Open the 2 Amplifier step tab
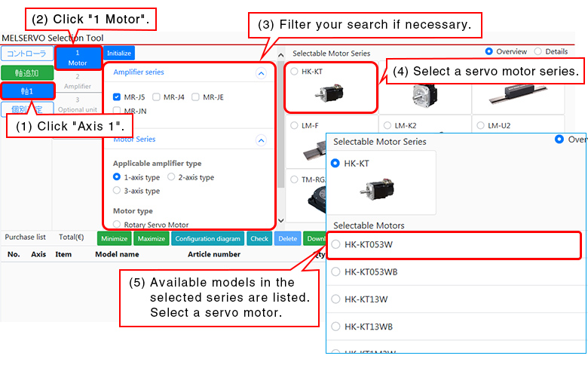The height and width of the screenshot is (368, 588). click(x=77, y=81)
